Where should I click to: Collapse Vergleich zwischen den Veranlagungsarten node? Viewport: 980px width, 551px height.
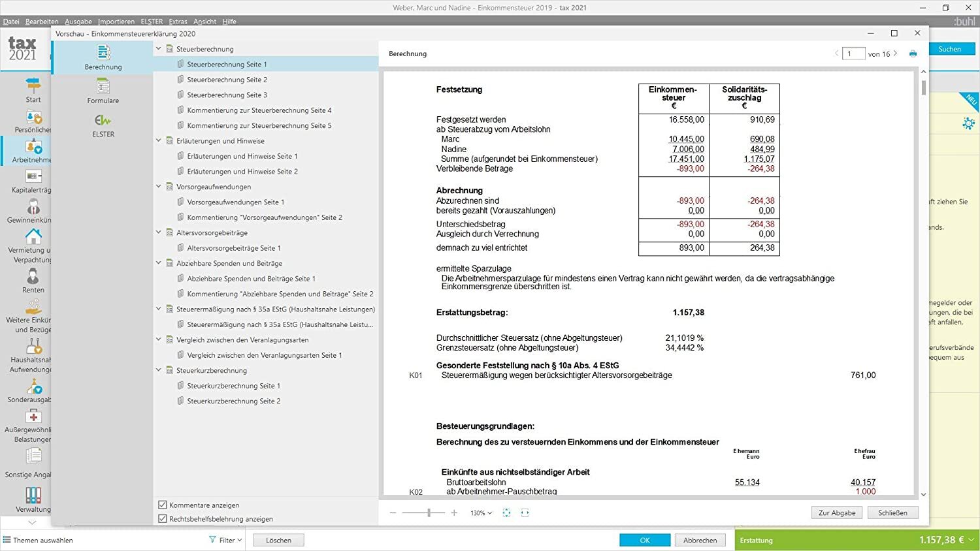(159, 339)
